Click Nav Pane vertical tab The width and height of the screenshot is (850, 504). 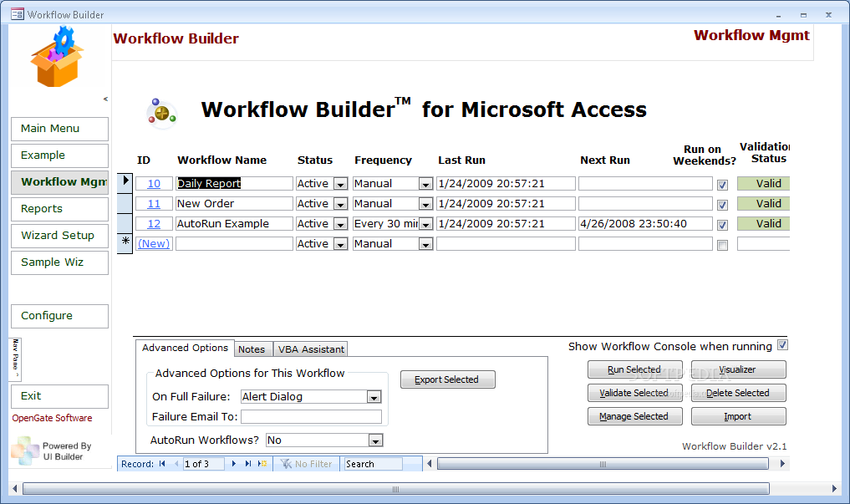16,359
